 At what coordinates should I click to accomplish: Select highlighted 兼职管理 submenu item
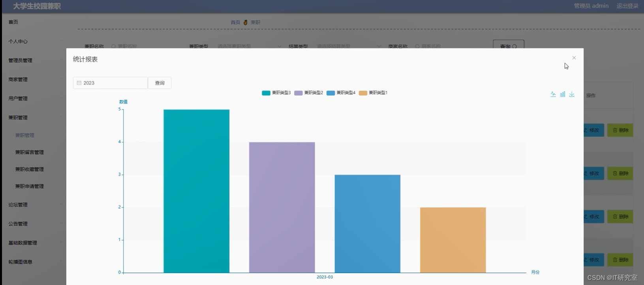click(x=25, y=135)
